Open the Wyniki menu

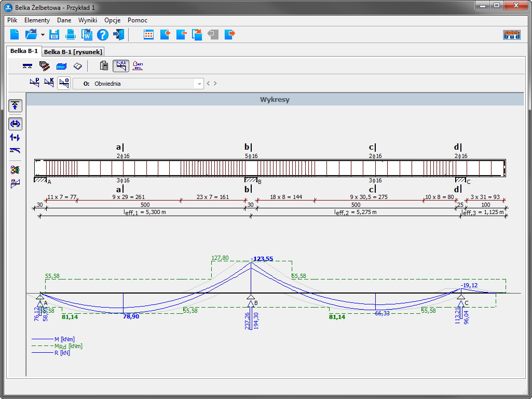88,20
